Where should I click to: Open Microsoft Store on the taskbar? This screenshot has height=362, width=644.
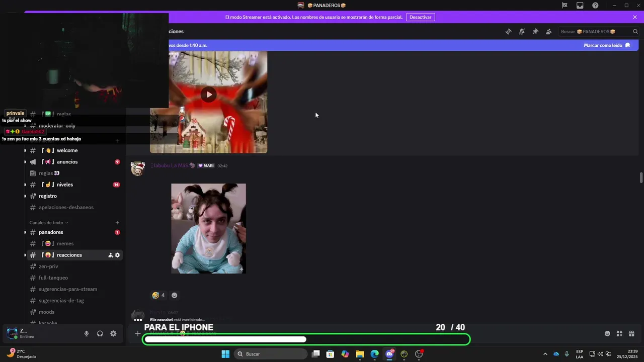(330, 354)
